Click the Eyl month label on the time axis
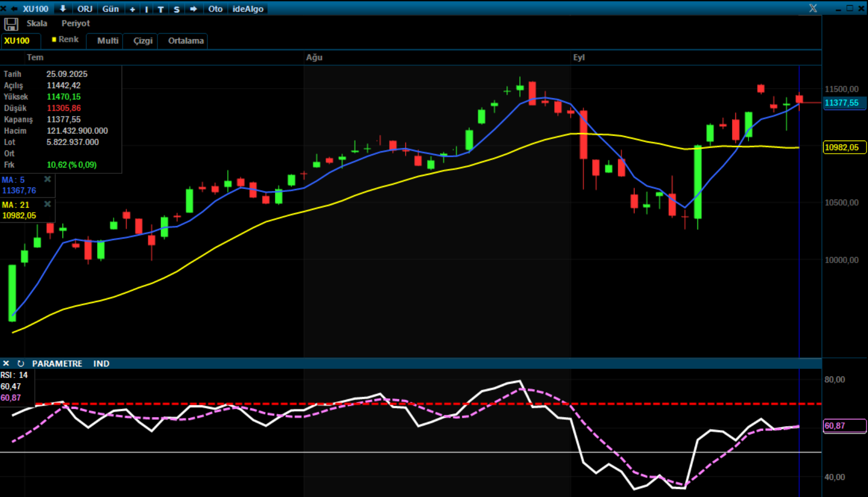Image resolution: width=868 pixels, height=497 pixels. pos(579,57)
